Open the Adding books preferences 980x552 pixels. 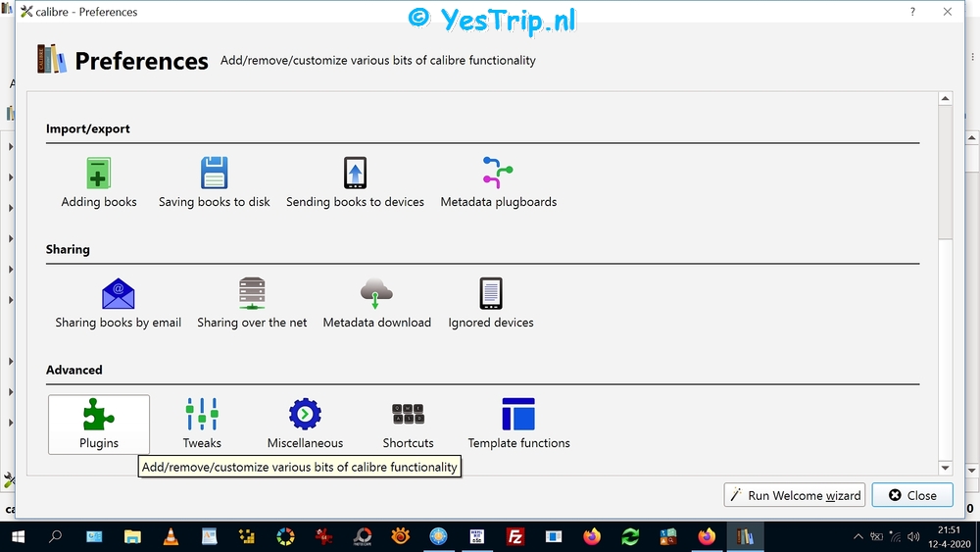point(99,182)
